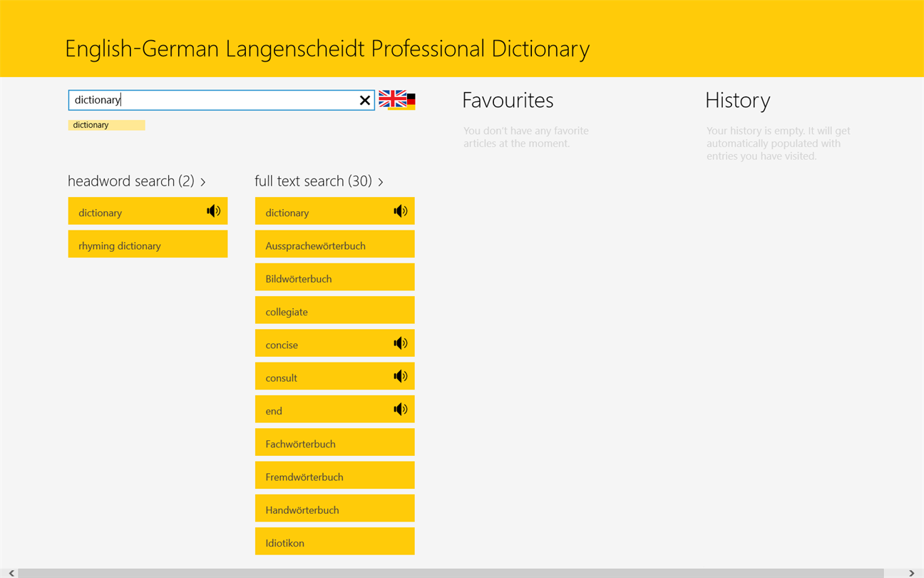Open the Bildwörterbuch entry
924x578 pixels.
click(334, 277)
